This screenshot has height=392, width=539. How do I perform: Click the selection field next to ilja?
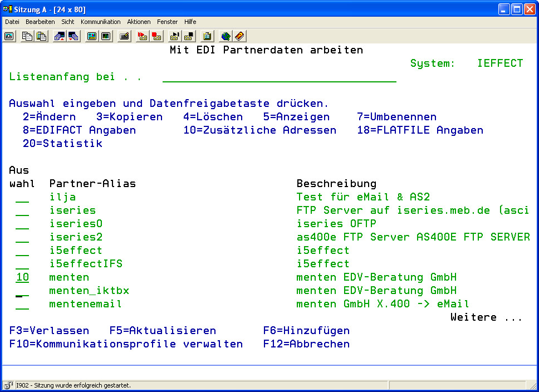22,197
